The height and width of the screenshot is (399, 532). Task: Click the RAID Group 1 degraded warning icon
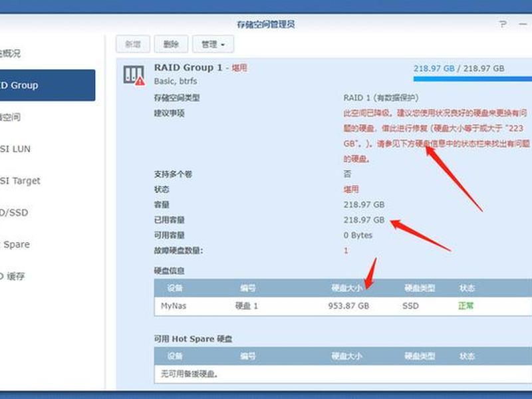[134, 74]
